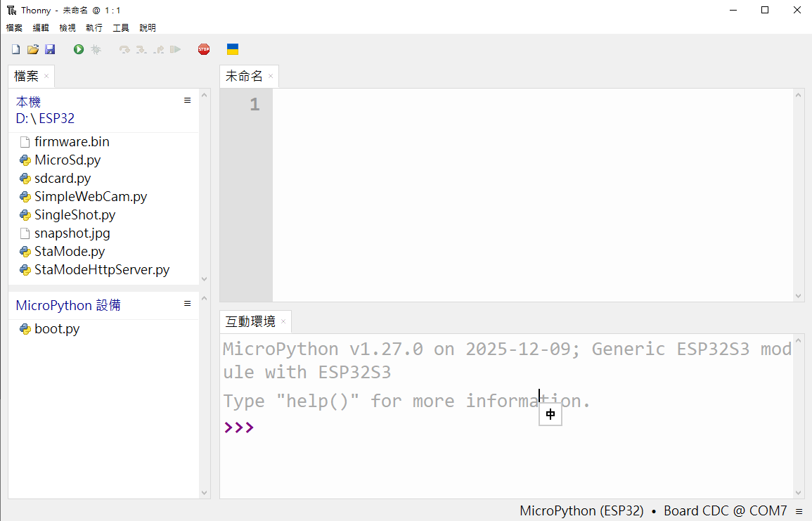Click the Open file folder icon
Image resolution: width=812 pixels, height=521 pixels.
(32, 49)
